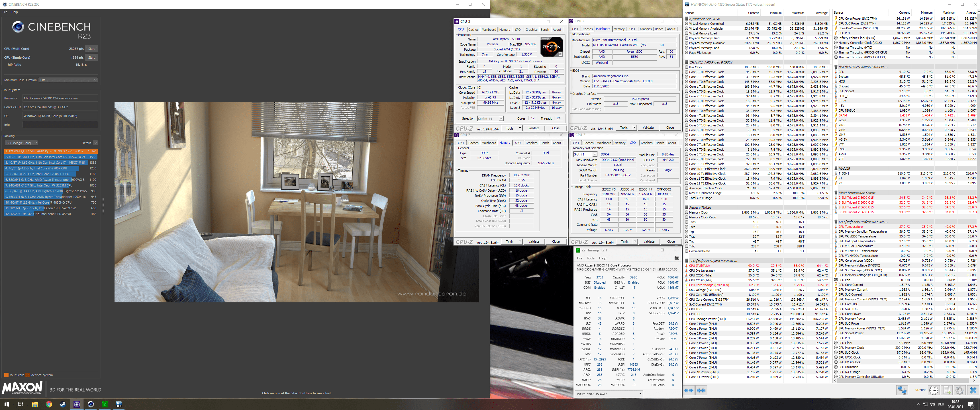Open File Explorer from the taskbar
Image resolution: width=980 pixels, height=410 pixels.
(x=35, y=404)
